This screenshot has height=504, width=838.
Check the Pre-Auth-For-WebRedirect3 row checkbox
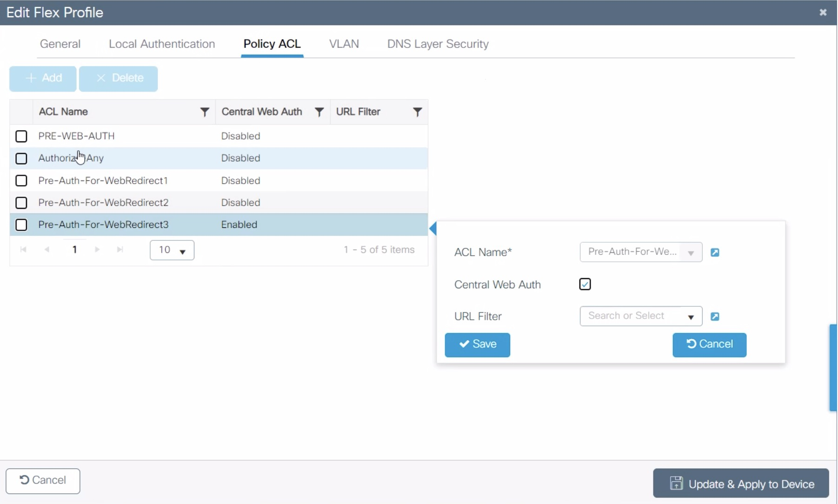pos(21,225)
